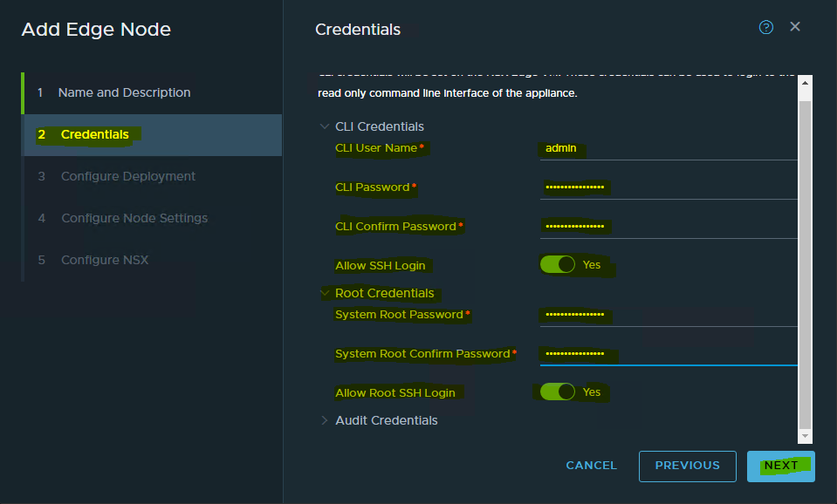Viewport: 837px width, 504px height.
Task: Focus the System Root Password field
Action: (669, 315)
